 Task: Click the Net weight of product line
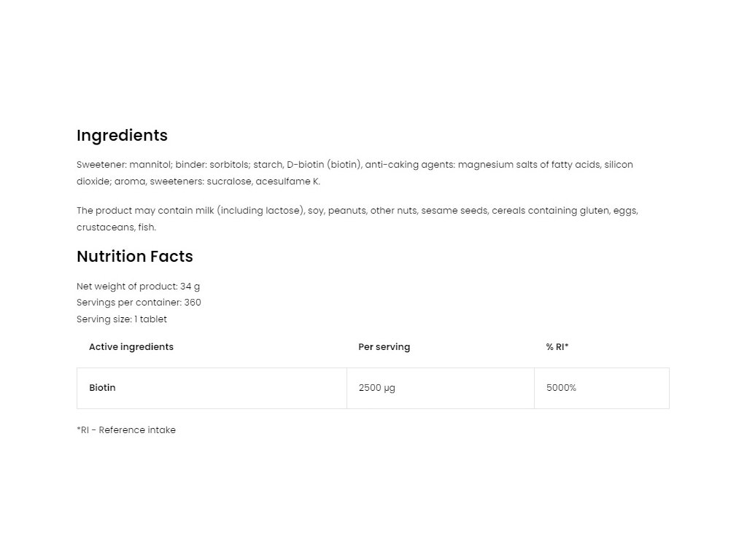tap(138, 287)
